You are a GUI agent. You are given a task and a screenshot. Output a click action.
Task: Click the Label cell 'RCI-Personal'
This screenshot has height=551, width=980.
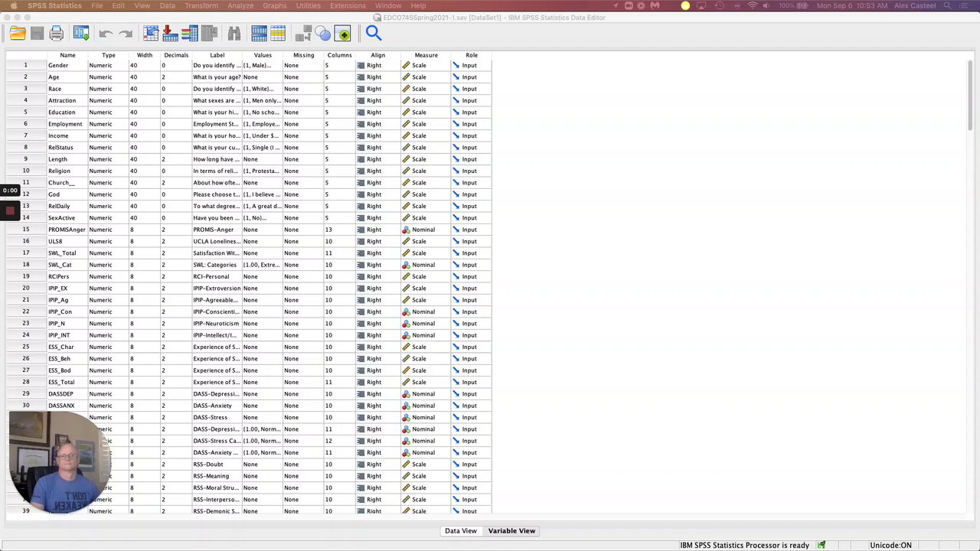(217, 276)
